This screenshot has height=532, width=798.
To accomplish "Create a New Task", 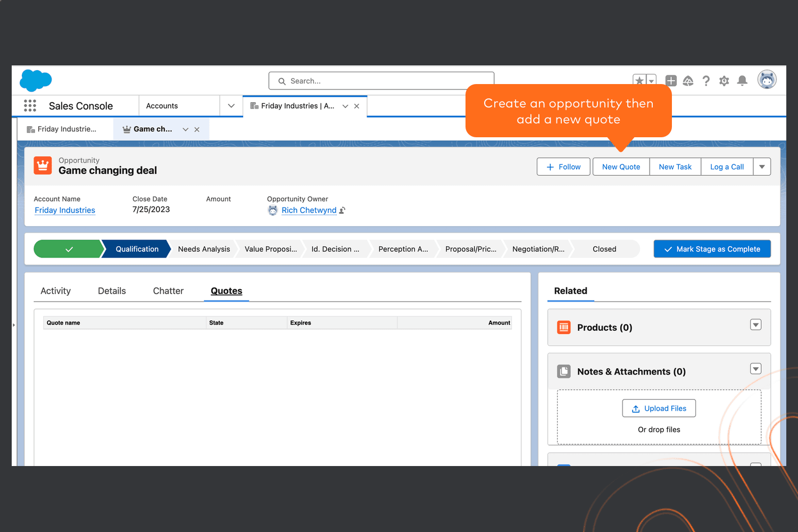I will [x=675, y=167].
